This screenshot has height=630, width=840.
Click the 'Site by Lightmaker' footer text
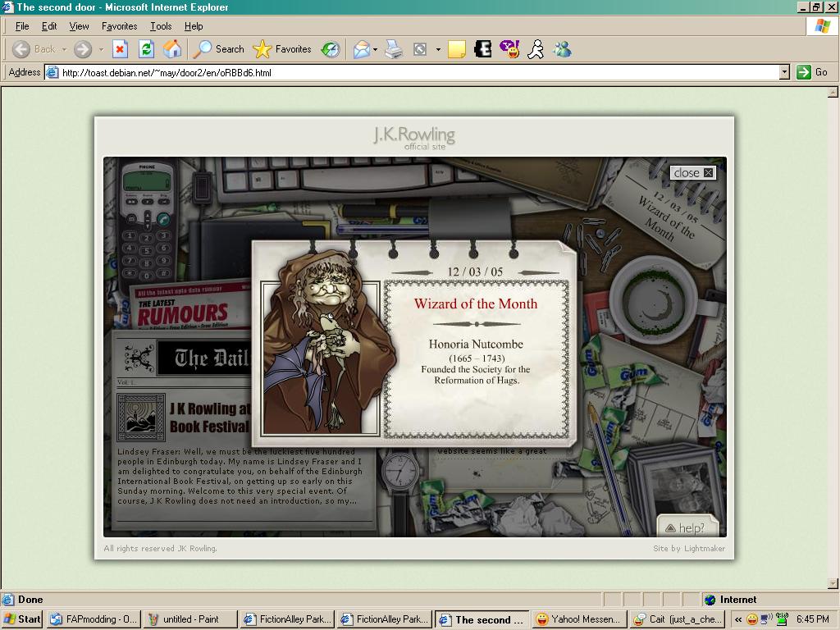pos(689,549)
